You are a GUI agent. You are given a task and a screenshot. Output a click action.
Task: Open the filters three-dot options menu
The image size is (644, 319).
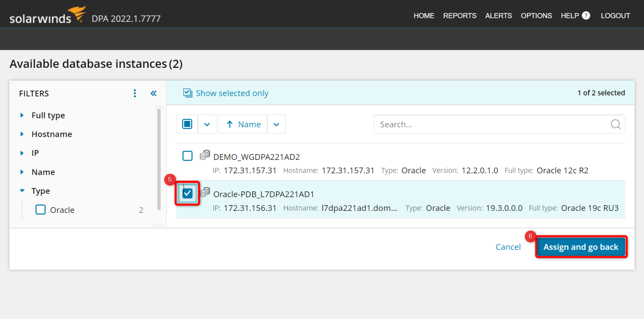point(135,93)
